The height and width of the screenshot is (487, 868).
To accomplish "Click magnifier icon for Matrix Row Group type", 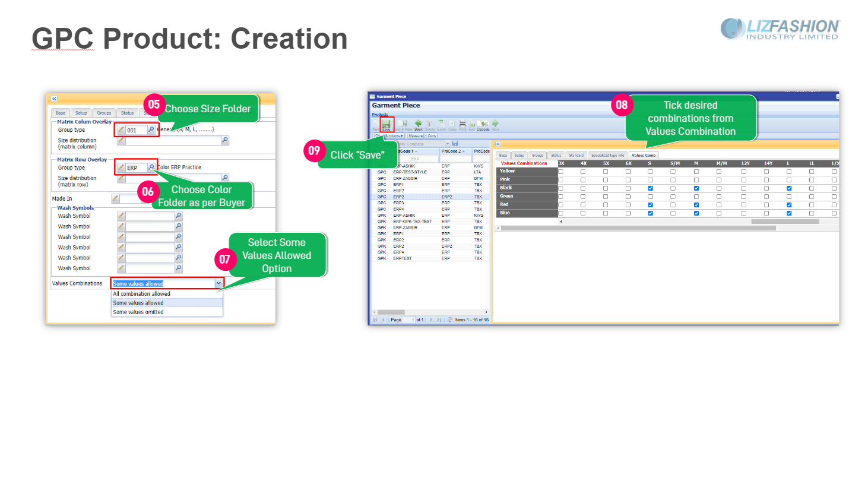I will 151,167.
